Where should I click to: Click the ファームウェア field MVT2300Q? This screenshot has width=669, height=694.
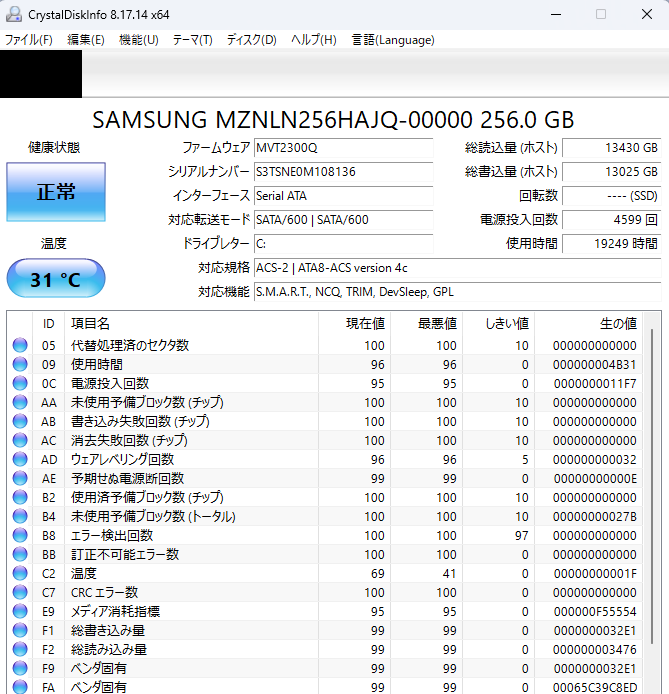[x=344, y=148]
